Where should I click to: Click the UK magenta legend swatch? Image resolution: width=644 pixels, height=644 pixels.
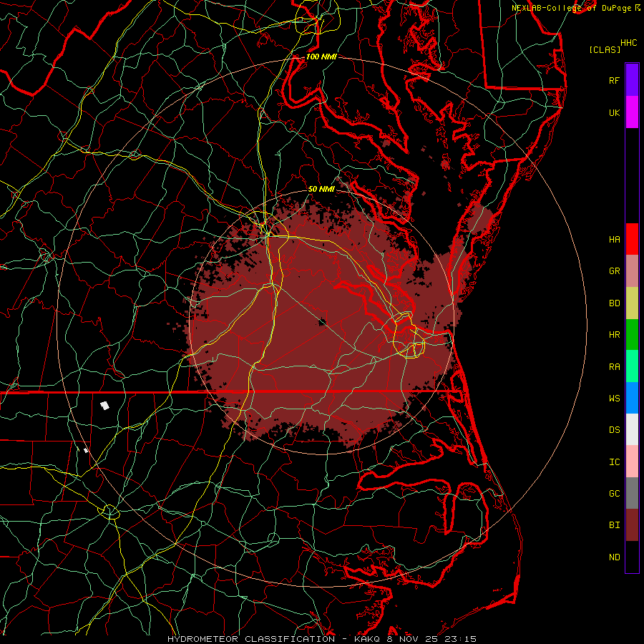click(x=632, y=112)
